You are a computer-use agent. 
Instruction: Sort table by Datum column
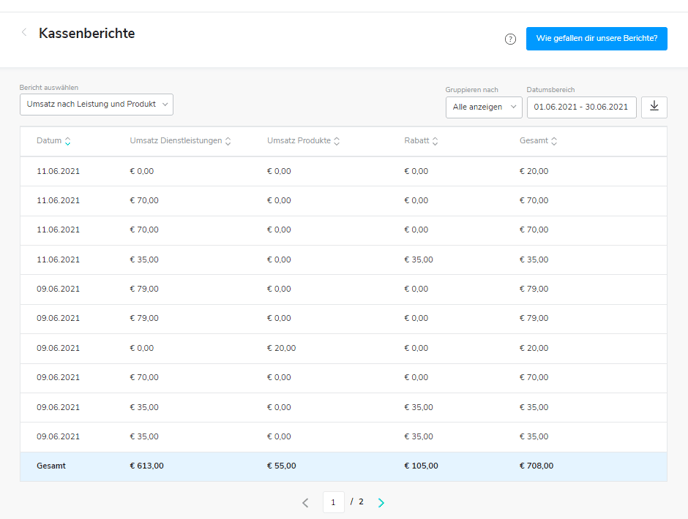(68, 141)
